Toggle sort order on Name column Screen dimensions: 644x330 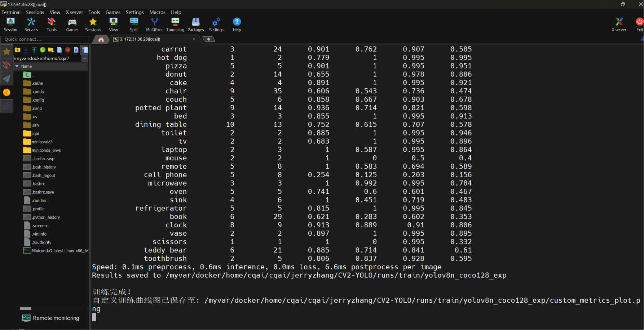click(x=26, y=66)
